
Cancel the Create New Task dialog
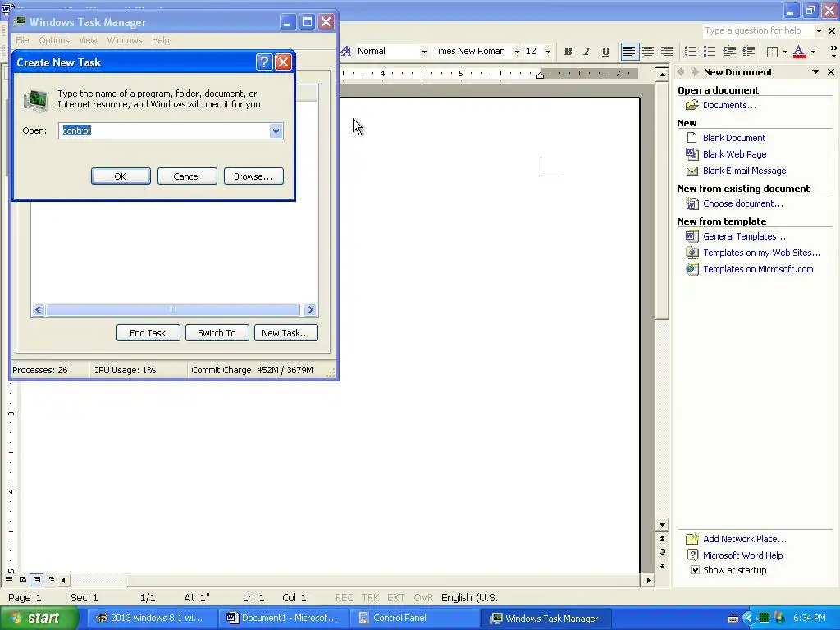187,176
